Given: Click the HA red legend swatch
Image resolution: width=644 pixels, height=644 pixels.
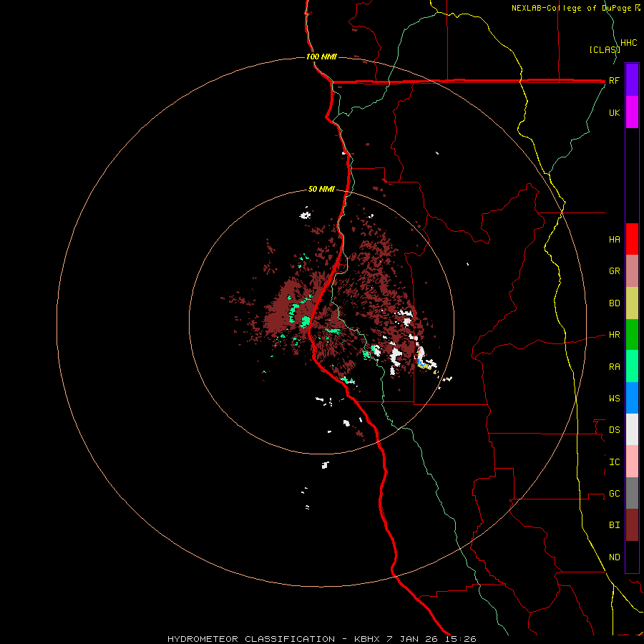Looking at the screenshot, I should 632,239.
